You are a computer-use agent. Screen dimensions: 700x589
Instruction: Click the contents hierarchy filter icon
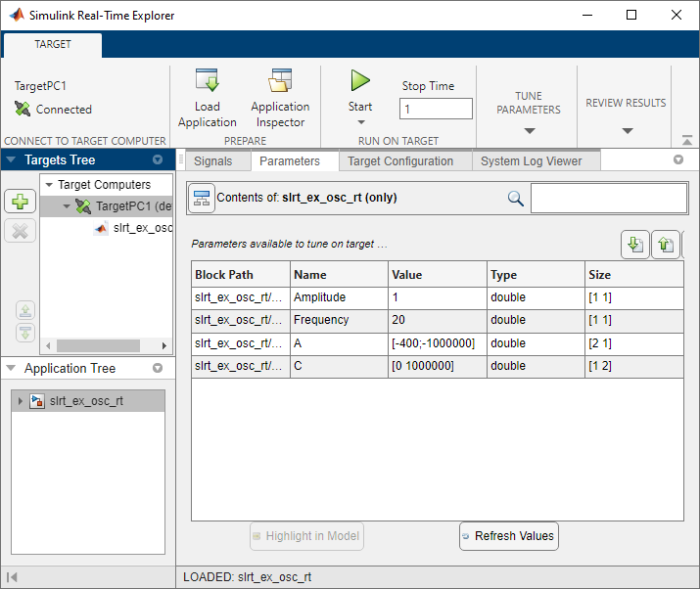click(x=202, y=199)
